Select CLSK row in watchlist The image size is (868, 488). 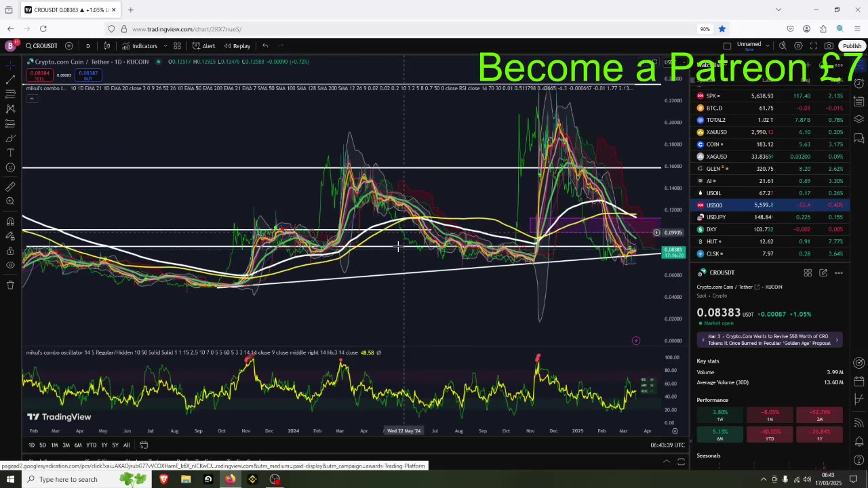point(770,253)
